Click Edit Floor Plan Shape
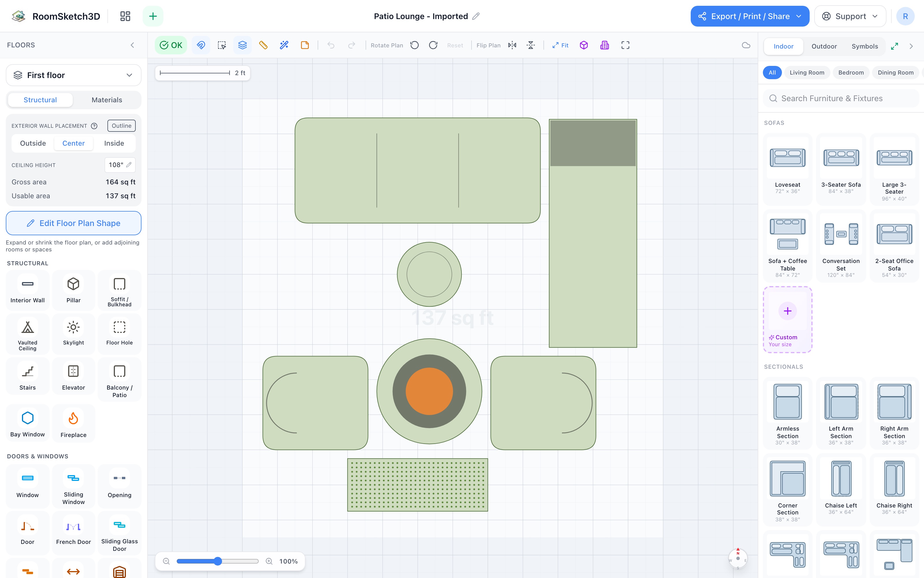The width and height of the screenshot is (924, 578). point(73,223)
